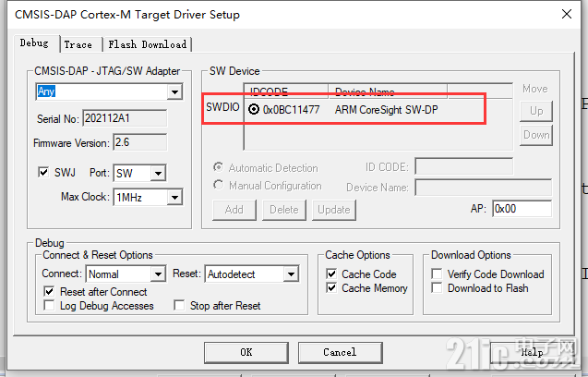
Task: Close the Target Driver Setup dialog
Action: (567, 14)
